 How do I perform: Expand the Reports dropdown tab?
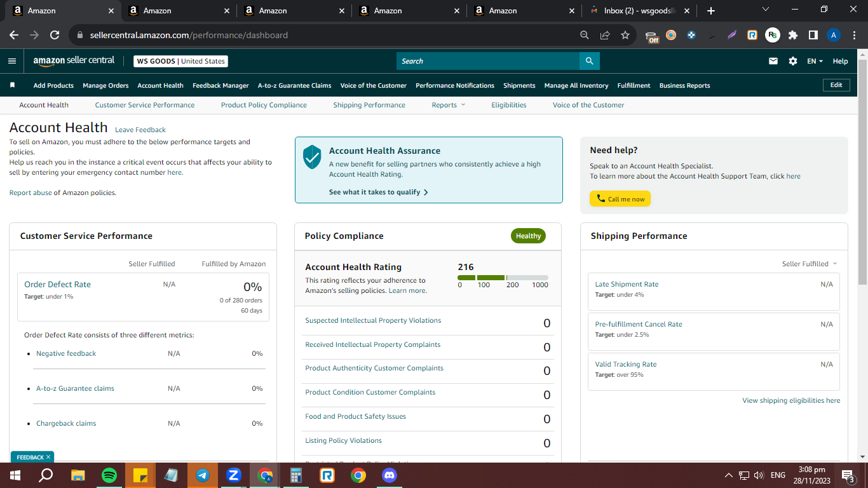click(x=449, y=105)
